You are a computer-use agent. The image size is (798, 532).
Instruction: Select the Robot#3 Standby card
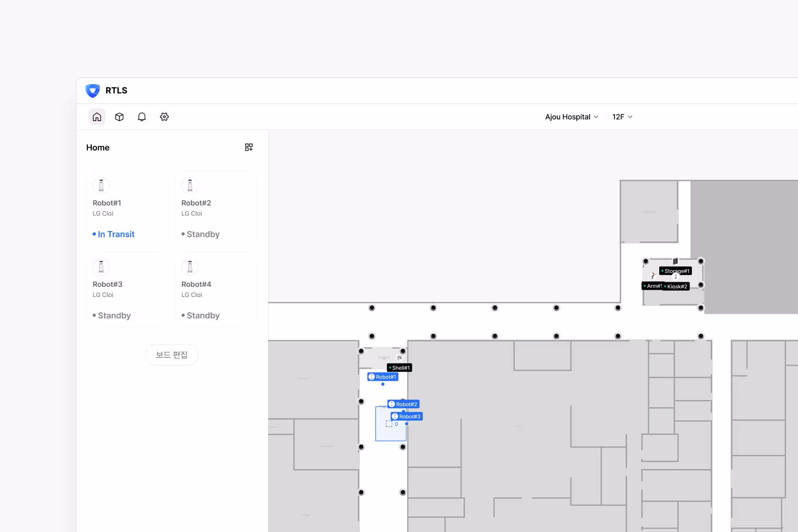click(128, 290)
